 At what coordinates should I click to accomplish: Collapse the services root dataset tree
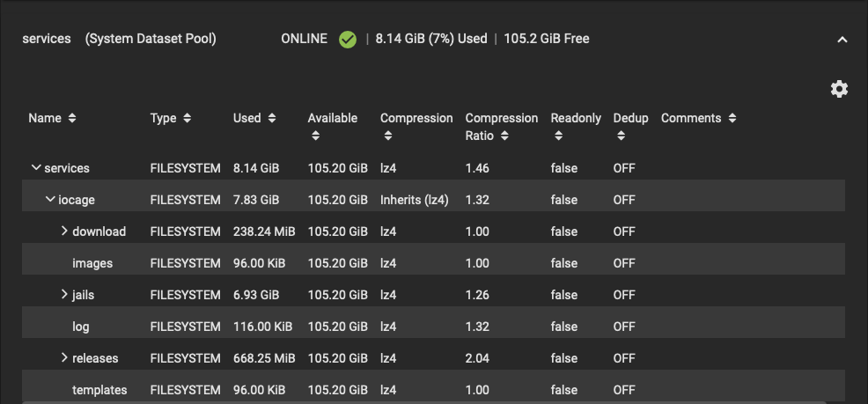click(x=36, y=167)
